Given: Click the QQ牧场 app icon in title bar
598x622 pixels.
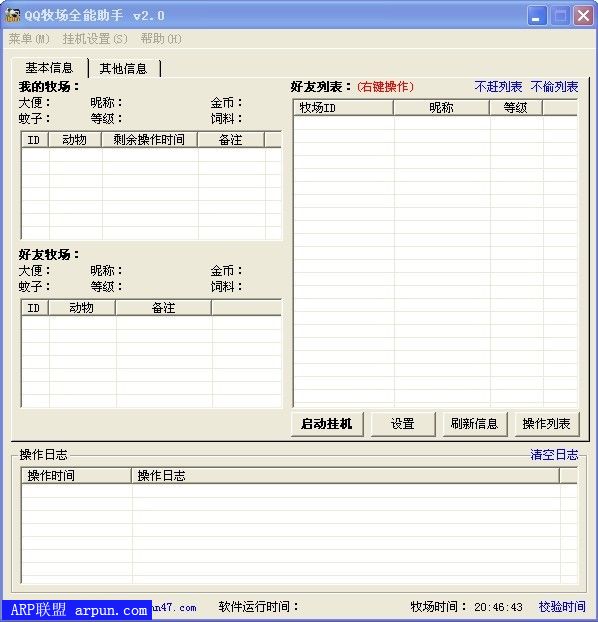Looking at the screenshot, I should tap(12, 15).
